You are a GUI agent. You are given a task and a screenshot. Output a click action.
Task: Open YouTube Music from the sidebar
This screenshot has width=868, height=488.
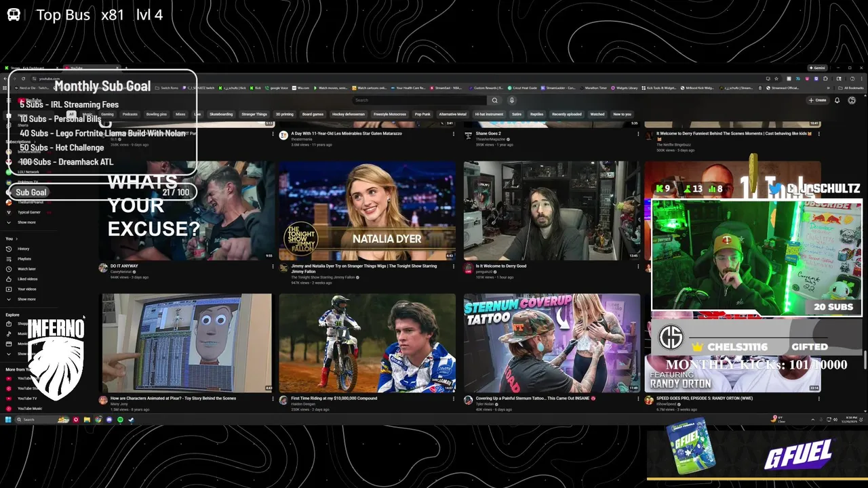click(29, 409)
